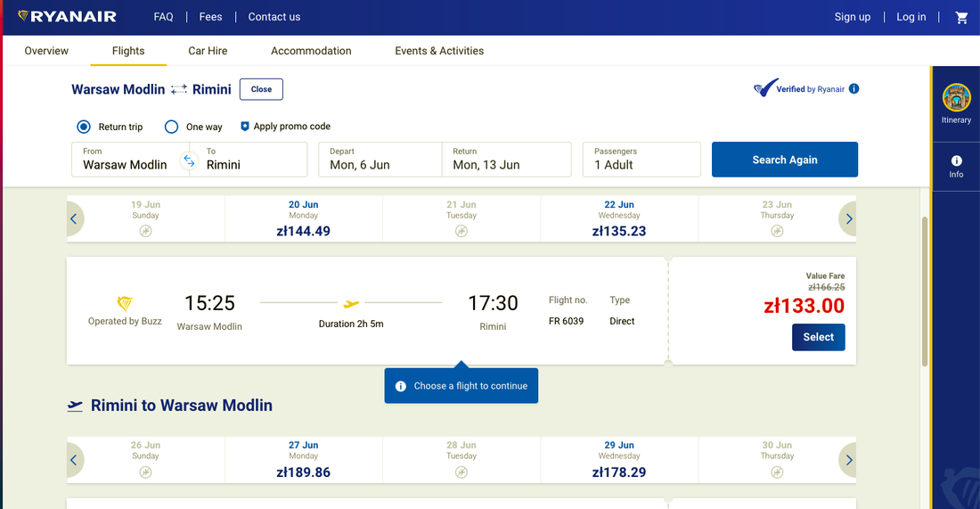980x509 pixels.
Task: Select the Return trip option
Action: click(x=84, y=127)
